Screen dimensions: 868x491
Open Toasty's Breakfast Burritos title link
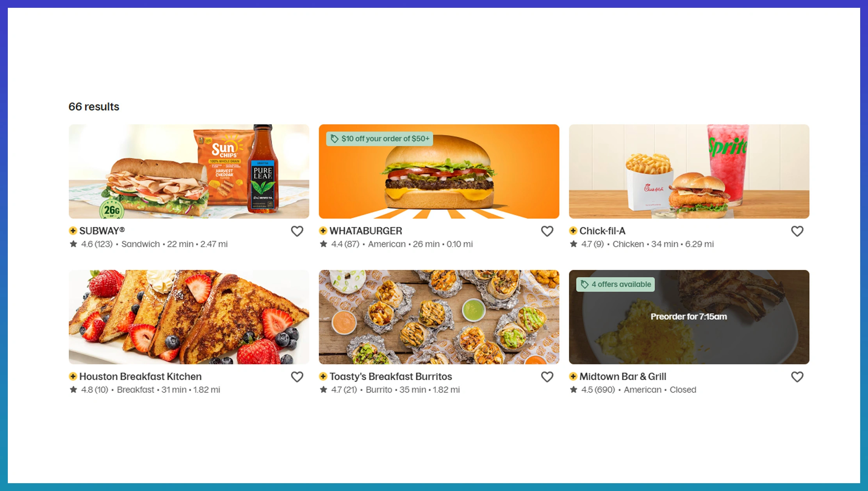coord(390,377)
